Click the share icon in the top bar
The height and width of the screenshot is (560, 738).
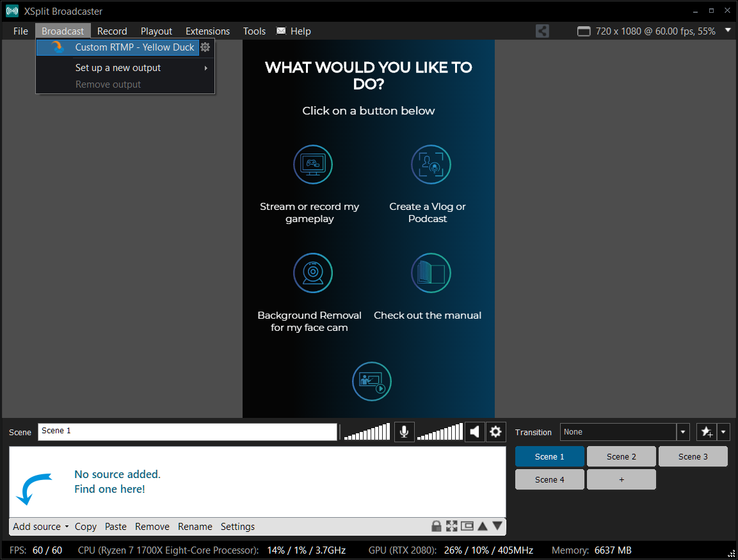542,31
